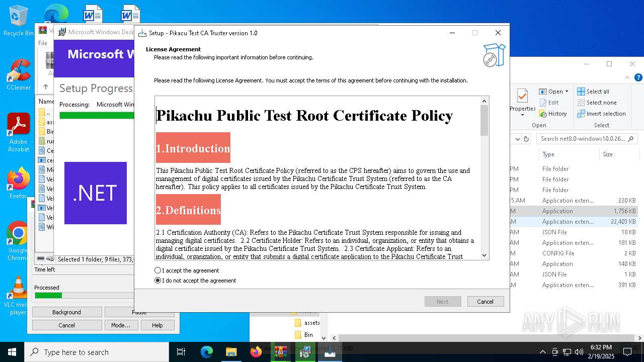Open Properties in Explorer ribbon
The height and width of the screenshot is (362, 644).
pyautogui.click(x=523, y=102)
